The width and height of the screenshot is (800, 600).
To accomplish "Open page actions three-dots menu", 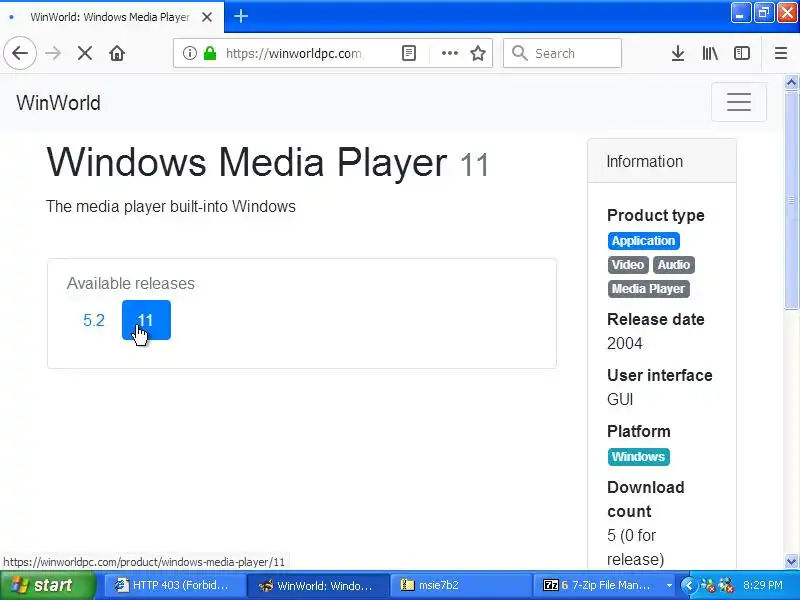I will coord(449,53).
